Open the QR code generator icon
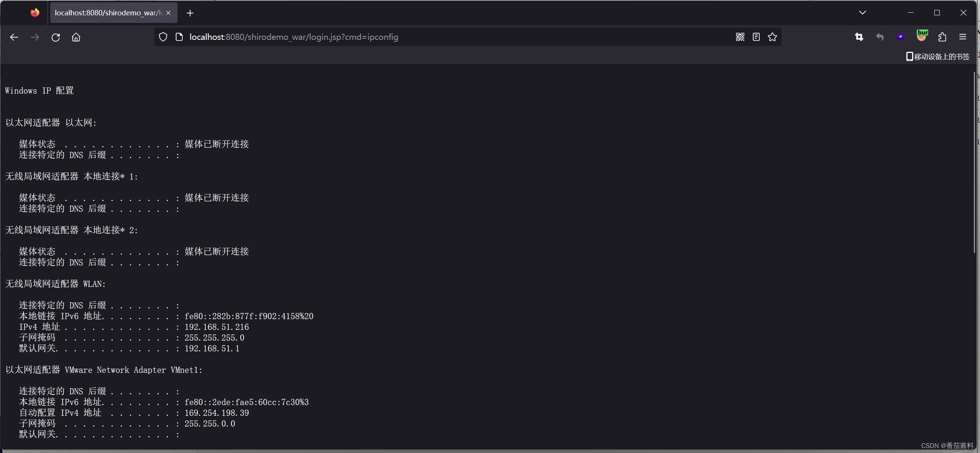Screen dimensions: 980x453 click(740, 37)
